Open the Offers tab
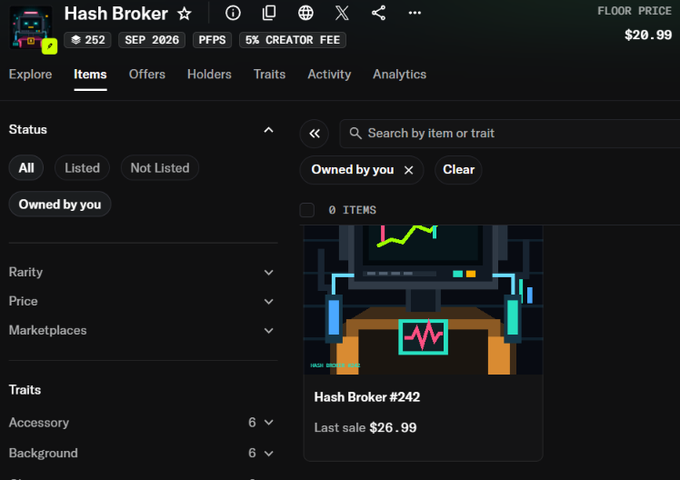The height and width of the screenshot is (480, 680). 147,74
